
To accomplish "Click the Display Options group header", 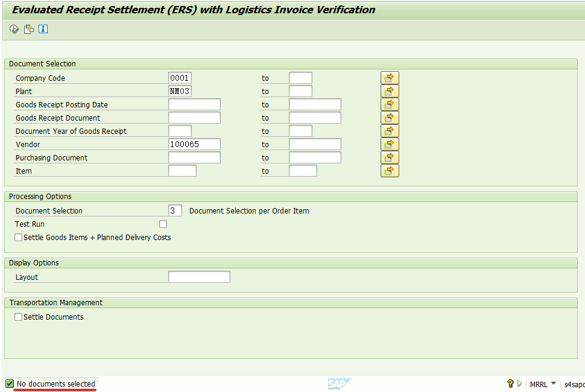I will point(34,263).
